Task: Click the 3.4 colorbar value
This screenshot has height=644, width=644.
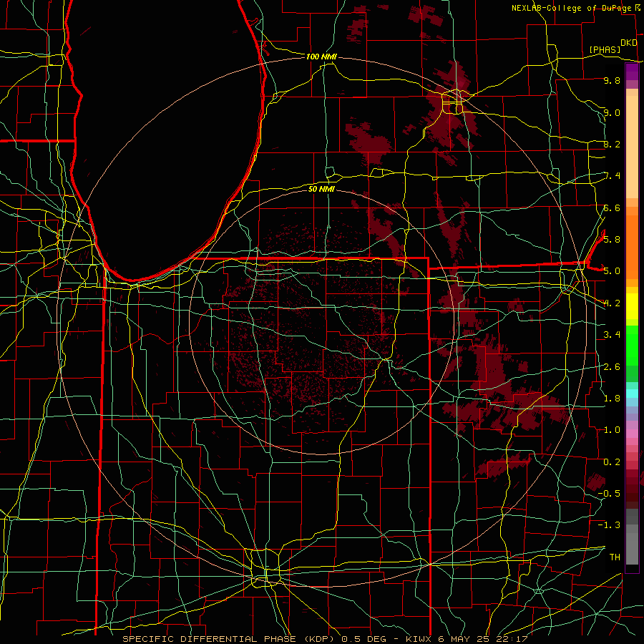Action: 612,334
